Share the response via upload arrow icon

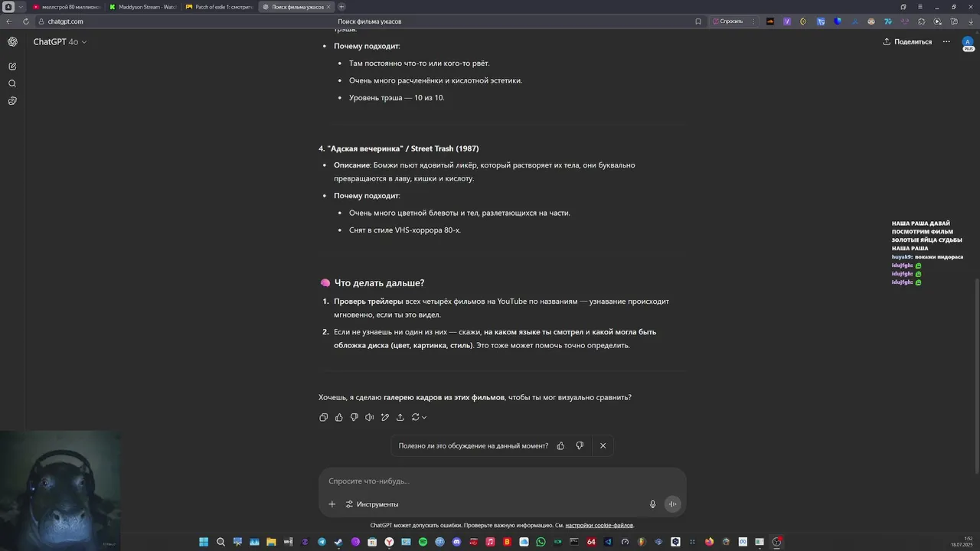pyautogui.click(x=400, y=417)
